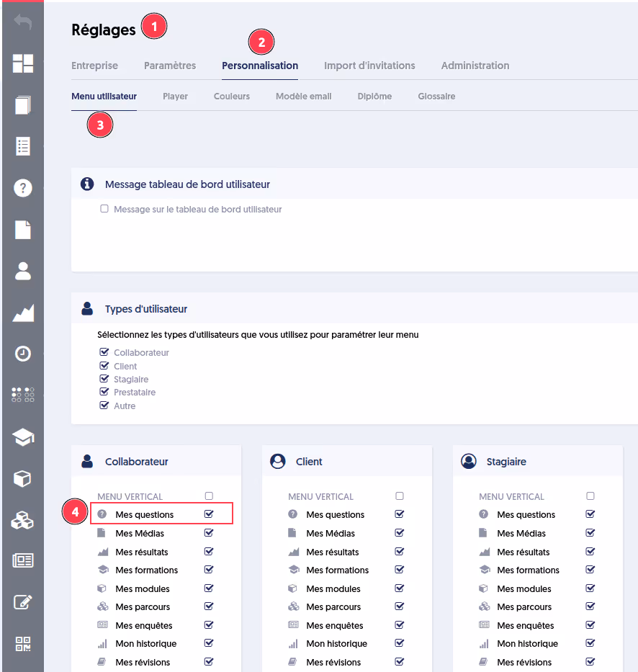The height and width of the screenshot is (672, 638).
Task: Click the back arrow icon in sidebar
Action: click(x=23, y=22)
